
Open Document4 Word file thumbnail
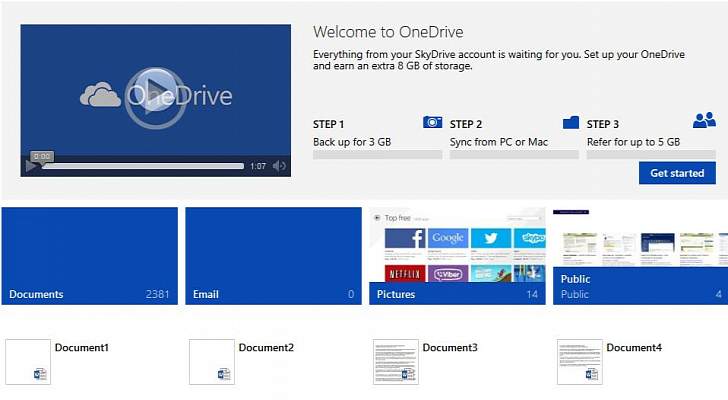click(x=579, y=362)
